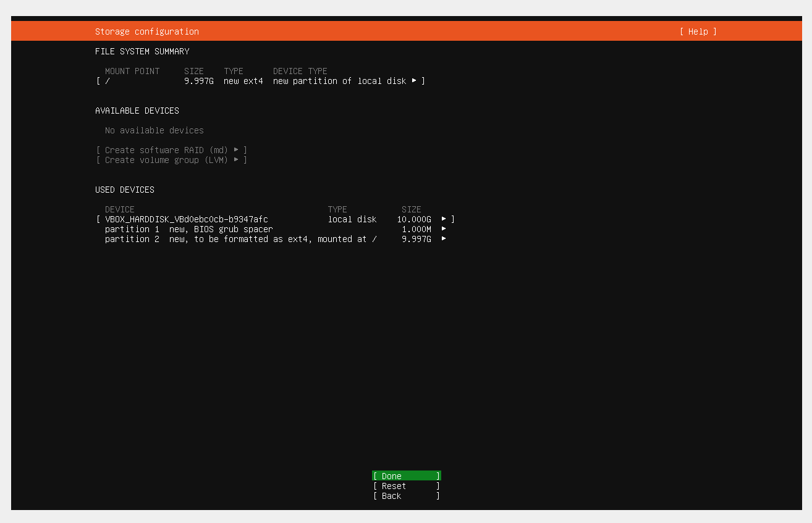
Task: Click arrow next to 10.000G disk size
Action: [444, 219]
